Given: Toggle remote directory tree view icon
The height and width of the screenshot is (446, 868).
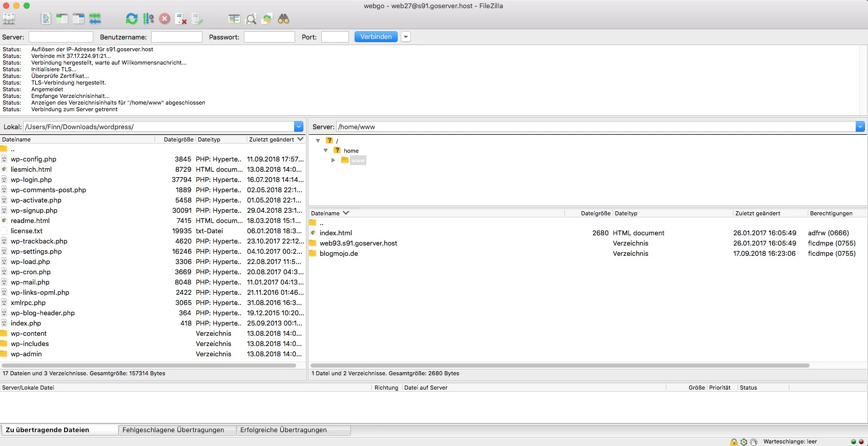Looking at the screenshot, I should click(x=78, y=19).
